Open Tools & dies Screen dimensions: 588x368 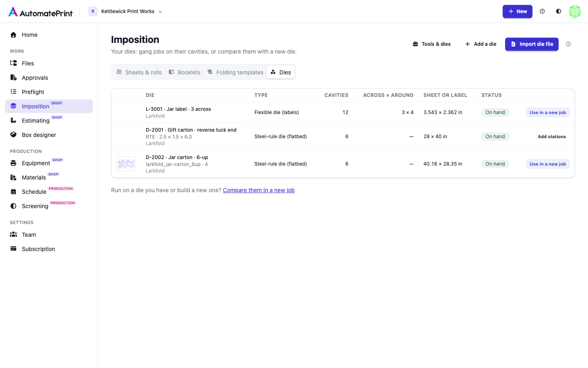click(432, 44)
